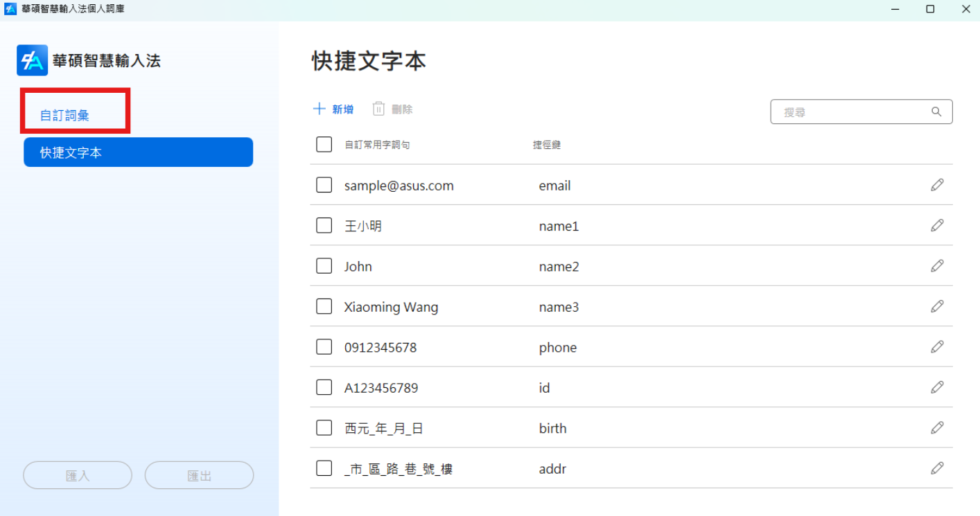Tick the checkbox beside John

click(324, 265)
